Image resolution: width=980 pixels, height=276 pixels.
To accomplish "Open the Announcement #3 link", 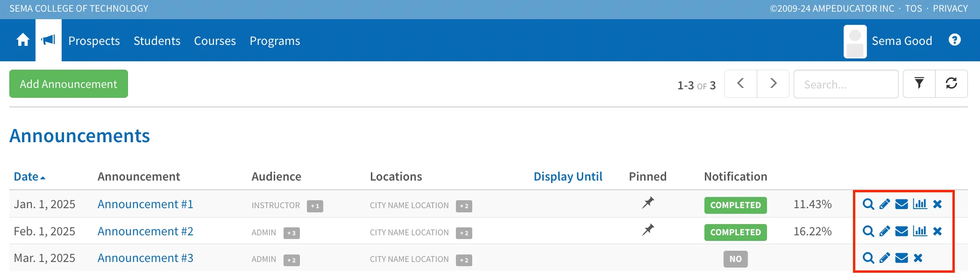I will [x=145, y=258].
